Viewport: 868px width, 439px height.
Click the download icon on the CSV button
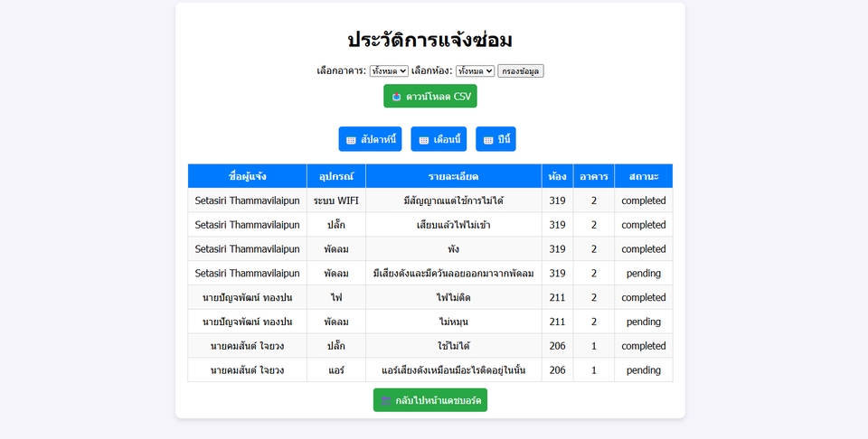pyautogui.click(x=396, y=97)
